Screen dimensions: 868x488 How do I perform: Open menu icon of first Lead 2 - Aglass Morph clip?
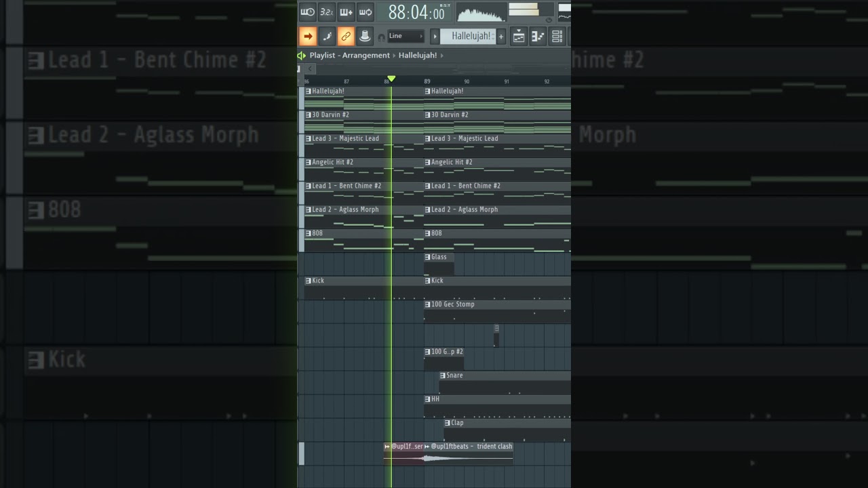click(309, 209)
